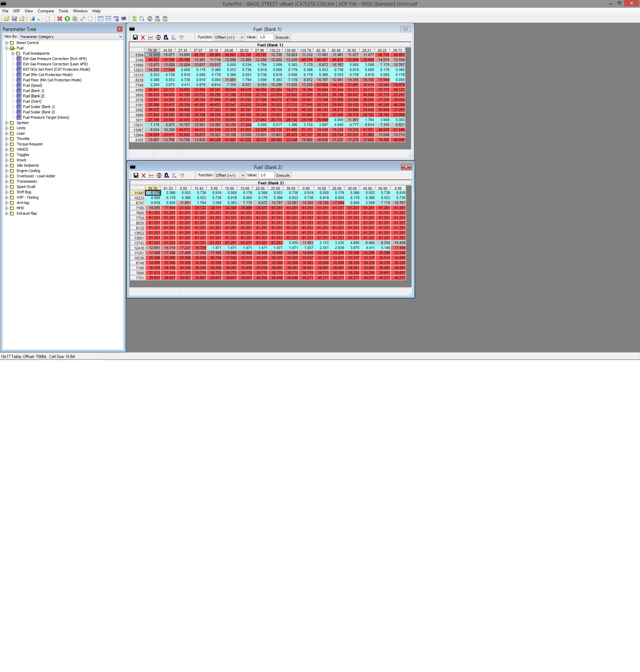Click Execute button in Fuel (Bank 1) window
640x672 pixels.
[x=282, y=37]
